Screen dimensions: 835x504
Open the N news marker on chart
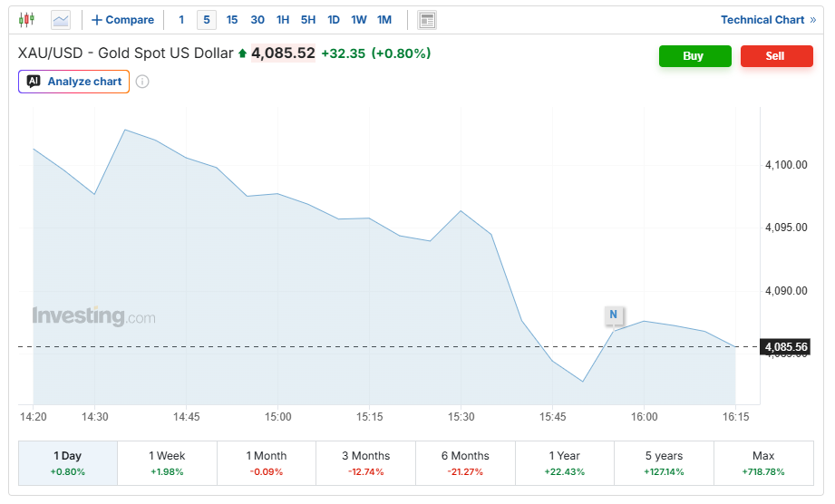click(x=614, y=315)
